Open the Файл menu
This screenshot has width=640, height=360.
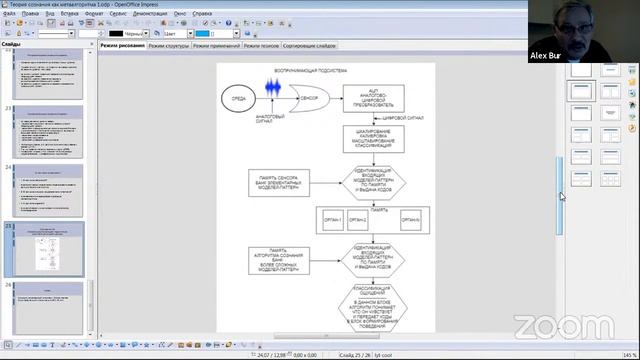coord(9,13)
